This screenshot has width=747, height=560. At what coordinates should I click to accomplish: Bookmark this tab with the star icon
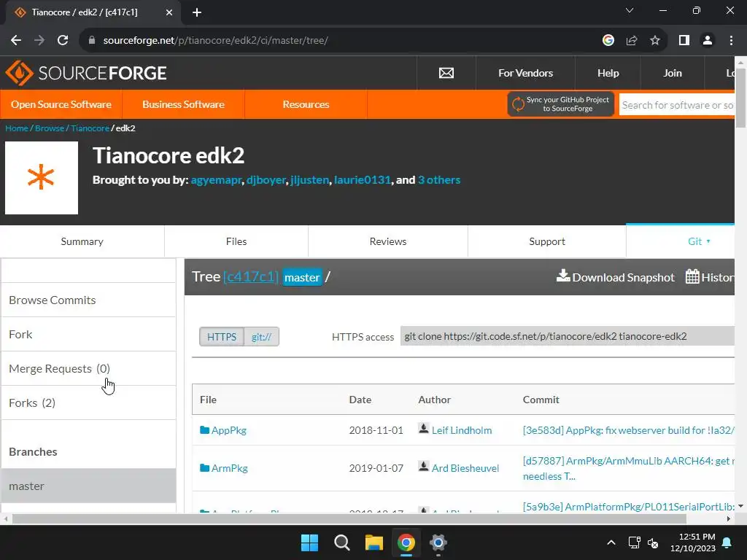pyautogui.click(x=655, y=41)
